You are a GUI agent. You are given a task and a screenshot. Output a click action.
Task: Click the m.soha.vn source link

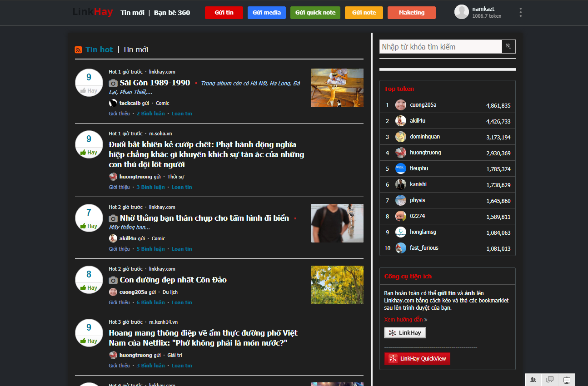click(160, 134)
